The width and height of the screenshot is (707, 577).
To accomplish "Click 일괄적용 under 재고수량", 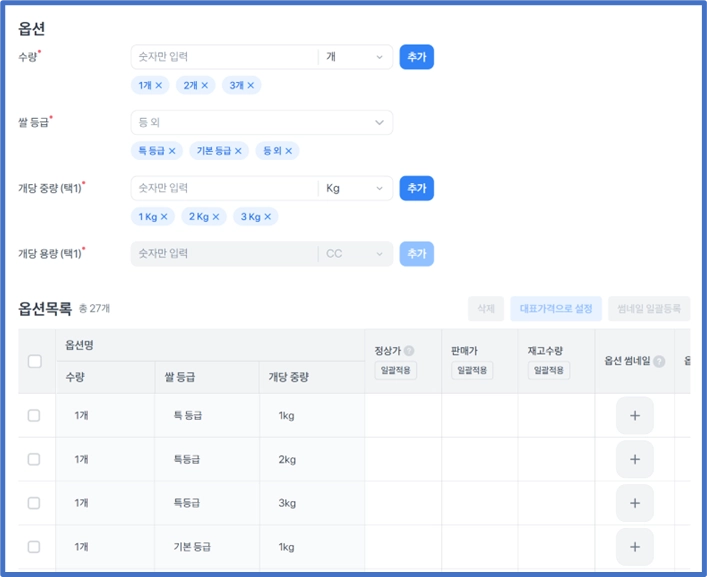I will coord(549,370).
